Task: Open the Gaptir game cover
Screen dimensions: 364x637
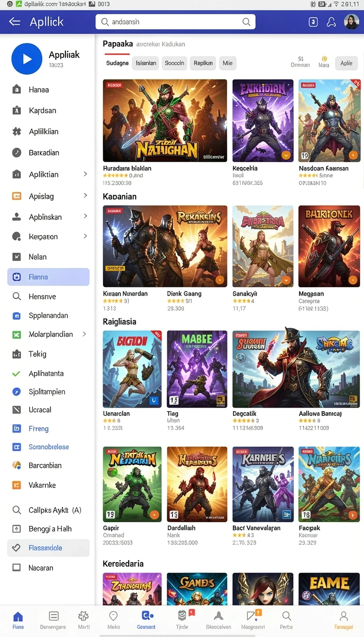Action: coord(132,484)
